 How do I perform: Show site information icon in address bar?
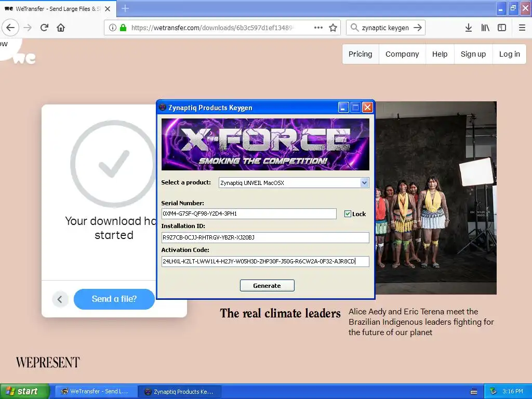(x=113, y=28)
